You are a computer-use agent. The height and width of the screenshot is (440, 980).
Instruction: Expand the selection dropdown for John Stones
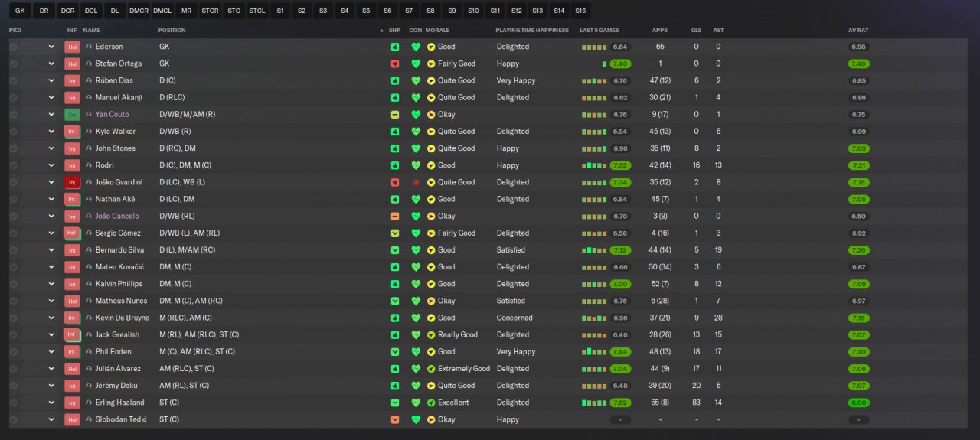51,148
